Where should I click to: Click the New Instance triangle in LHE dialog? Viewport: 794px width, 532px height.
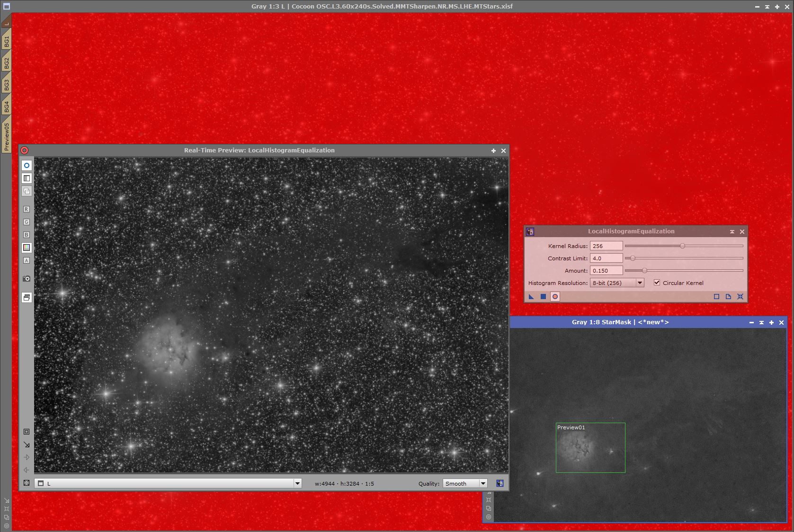click(532, 297)
